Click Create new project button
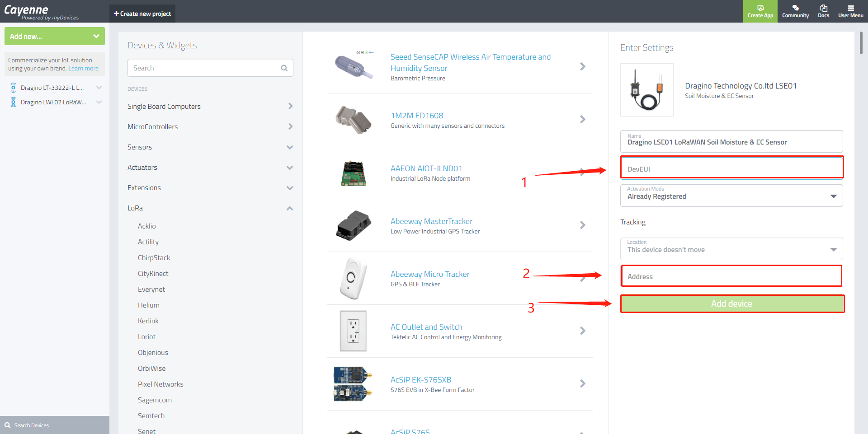Image resolution: width=868 pixels, height=434 pixels. pyautogui.click(x=142, y=14)
